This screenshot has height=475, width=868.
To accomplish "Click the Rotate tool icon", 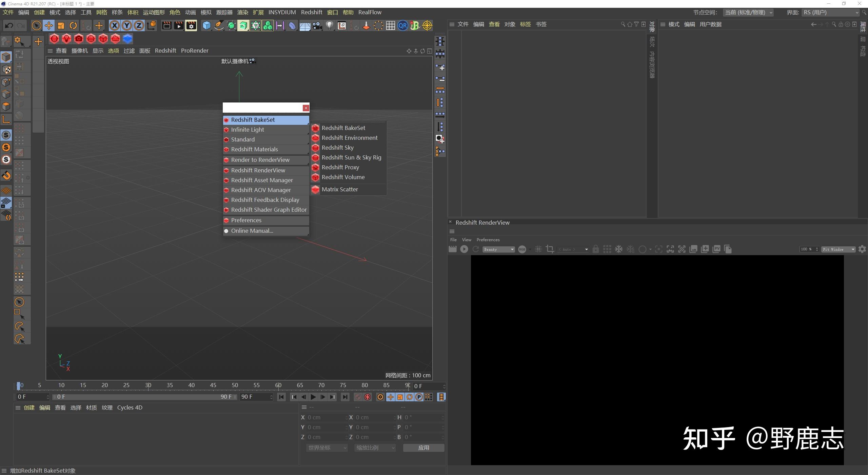I will click(x=73, y=25).
